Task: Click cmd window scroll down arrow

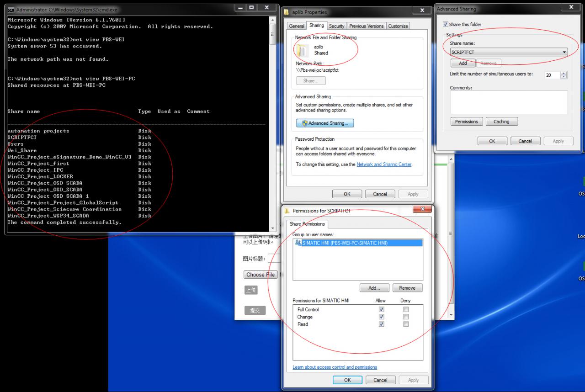Action: (273, 228)
